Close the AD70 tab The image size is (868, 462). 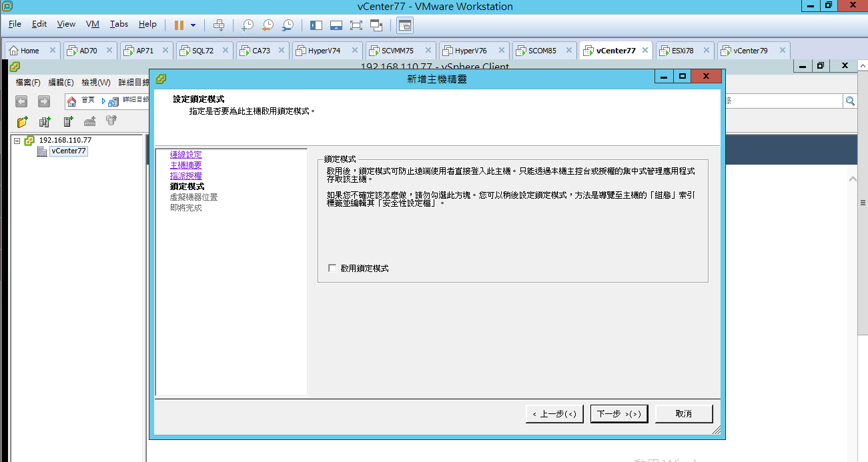pyautogui.click(x=109, y=50)
